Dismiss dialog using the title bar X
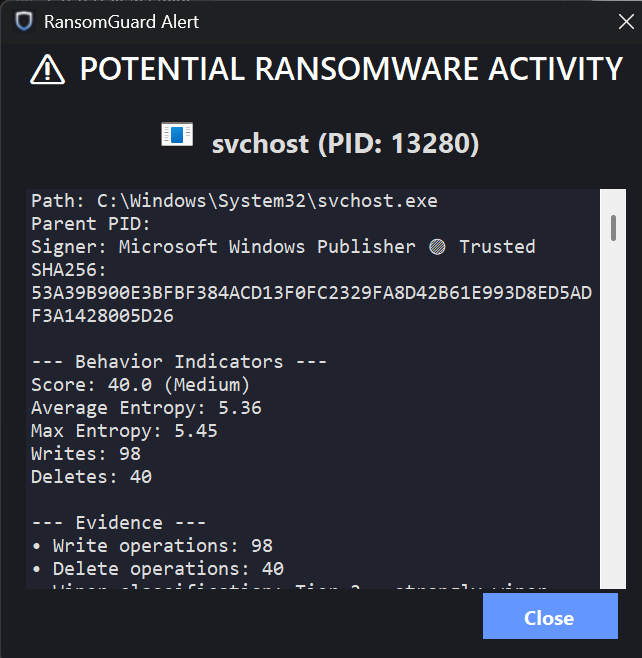The image size is (642, 658). coord(626,21)
